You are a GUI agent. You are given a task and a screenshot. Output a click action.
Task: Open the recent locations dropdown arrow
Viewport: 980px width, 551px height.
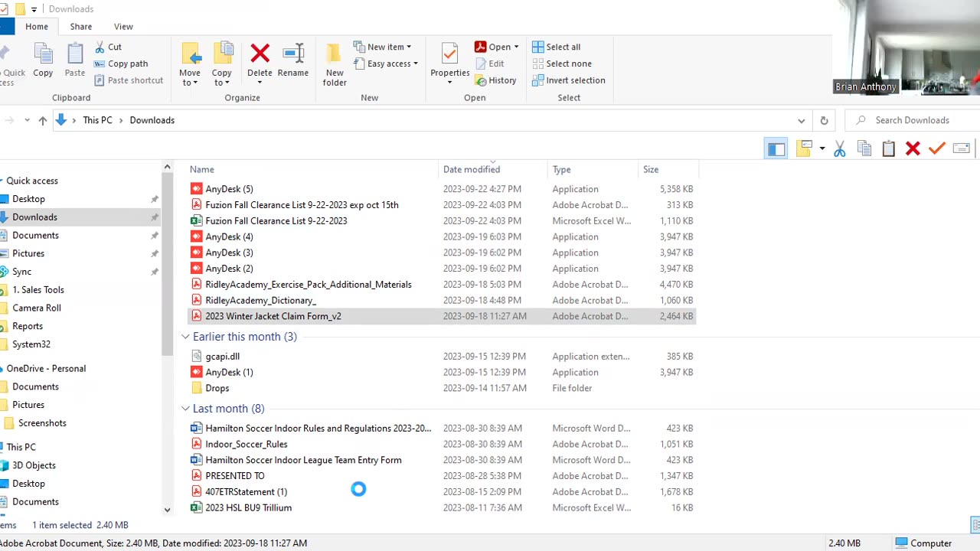[x=27, y=120]
